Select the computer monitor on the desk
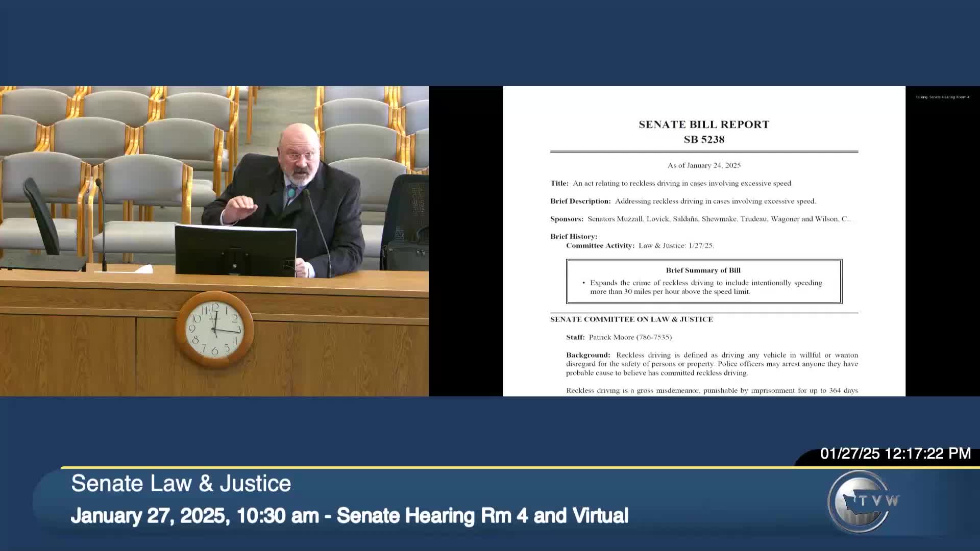This screenshot has height=551, width=980. tap(236, 250)
